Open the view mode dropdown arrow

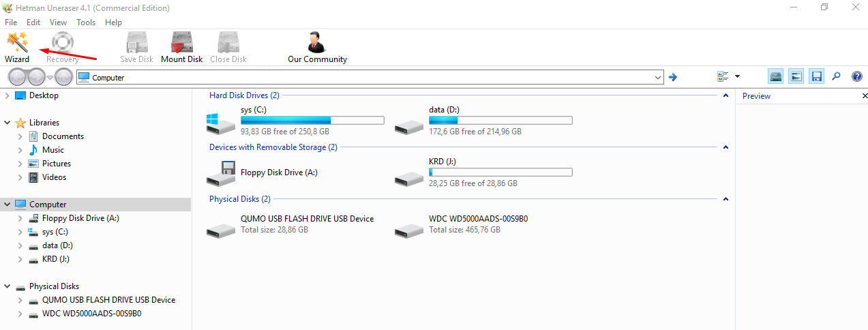coord(737,77)
